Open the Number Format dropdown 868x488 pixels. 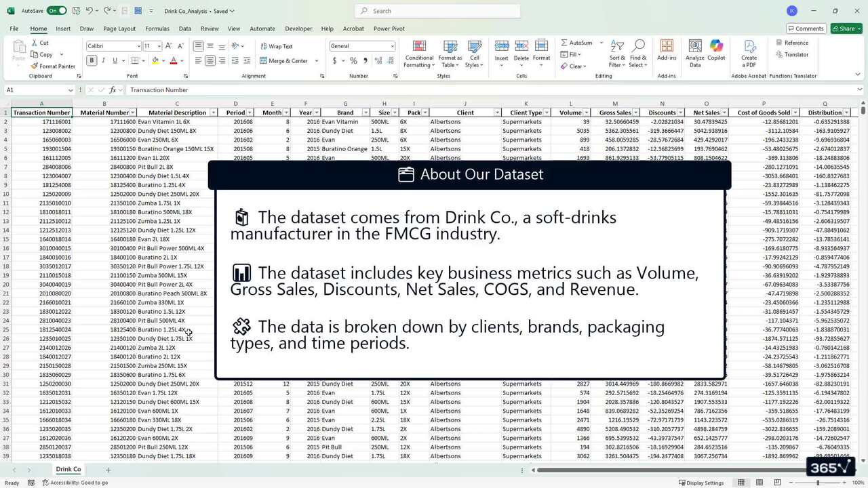tap(392, 46)
